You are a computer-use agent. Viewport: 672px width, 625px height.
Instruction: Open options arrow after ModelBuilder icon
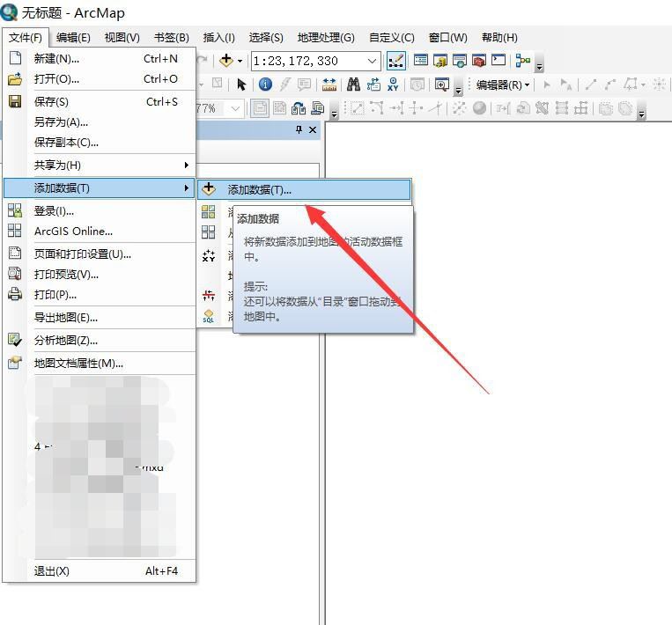[x=540, y=66]
